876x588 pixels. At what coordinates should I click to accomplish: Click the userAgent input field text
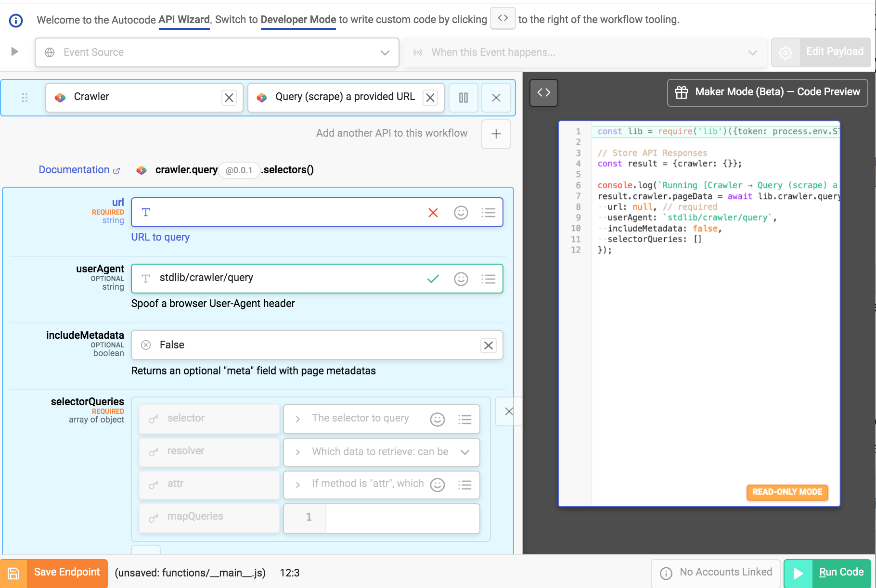tap(206, 278)
